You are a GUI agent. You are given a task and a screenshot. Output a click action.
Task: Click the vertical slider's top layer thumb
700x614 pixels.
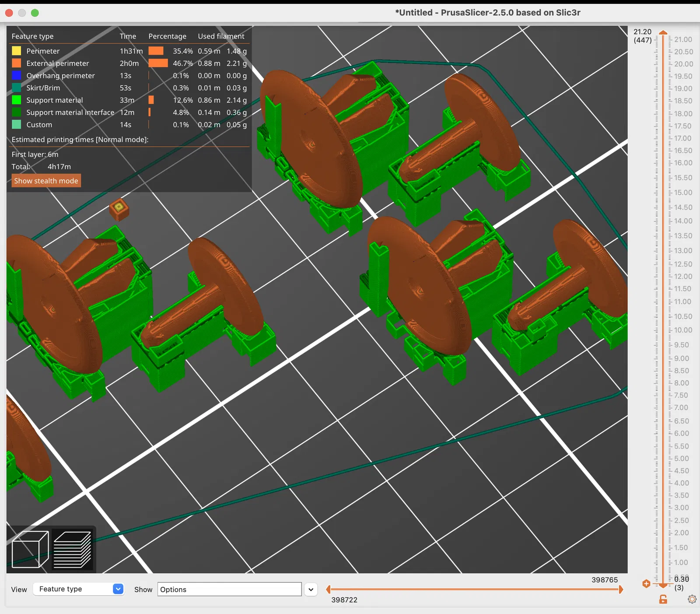[663, 33]
